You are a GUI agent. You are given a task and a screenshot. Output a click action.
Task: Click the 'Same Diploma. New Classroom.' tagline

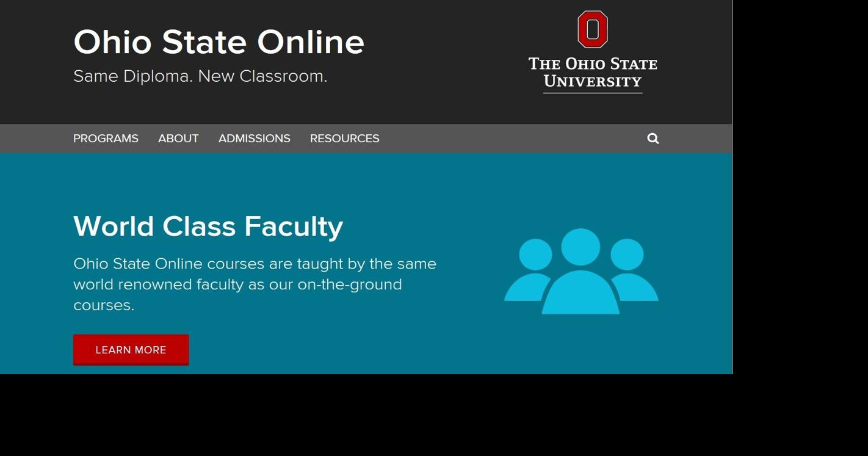(200, 76)
